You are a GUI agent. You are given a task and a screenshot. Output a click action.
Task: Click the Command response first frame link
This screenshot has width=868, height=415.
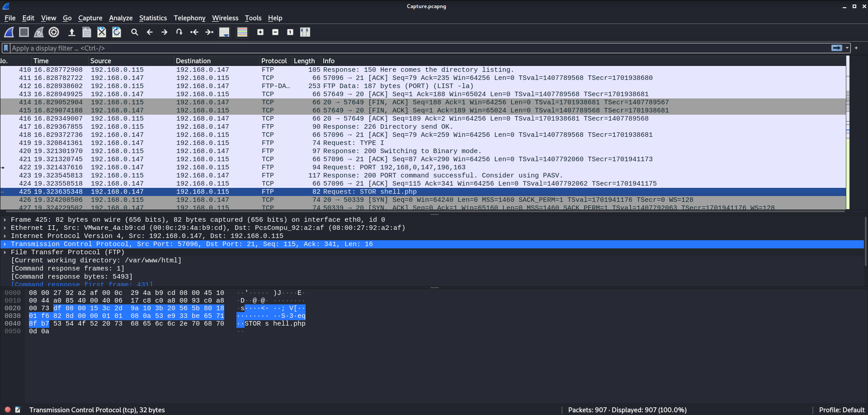[82, 284]
